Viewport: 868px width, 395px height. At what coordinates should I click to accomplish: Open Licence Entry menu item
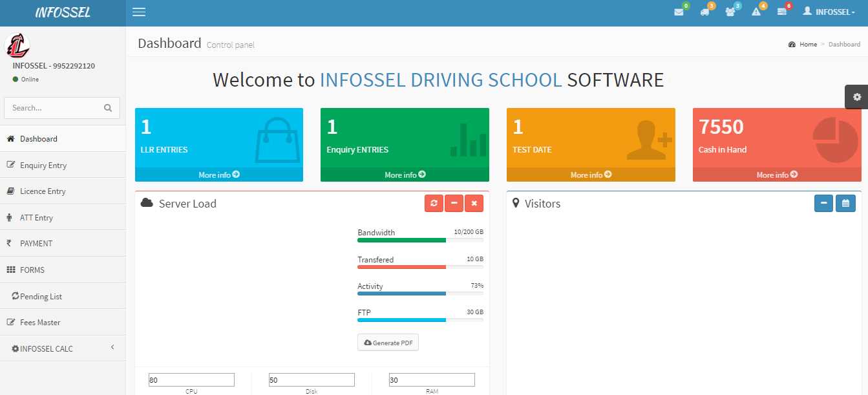click(63, 191)
